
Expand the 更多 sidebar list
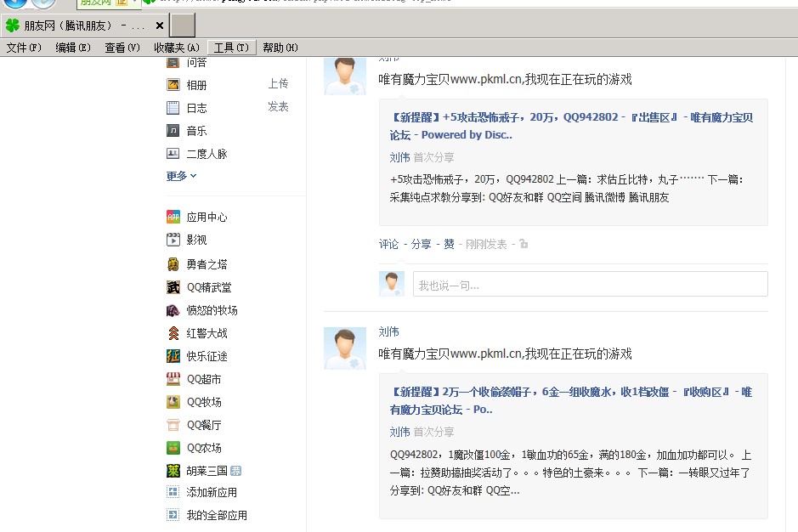(x=181, y=176)
